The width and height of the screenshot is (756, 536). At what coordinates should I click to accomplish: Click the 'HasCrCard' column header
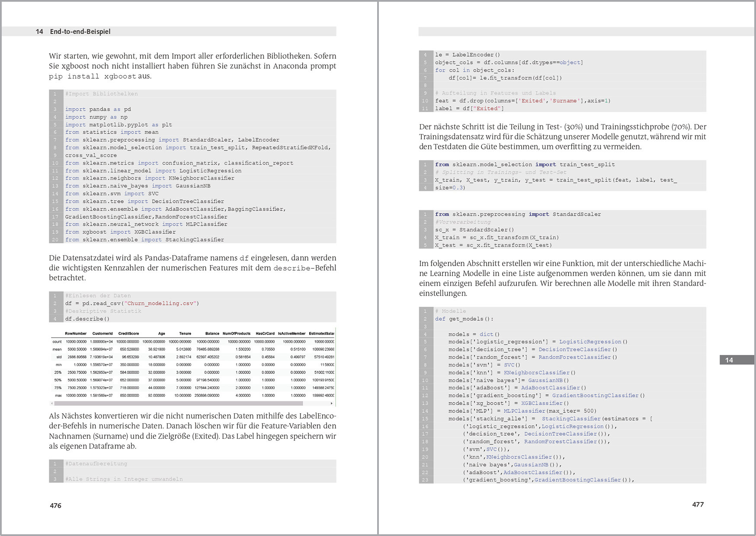click(x=265, y=334)
